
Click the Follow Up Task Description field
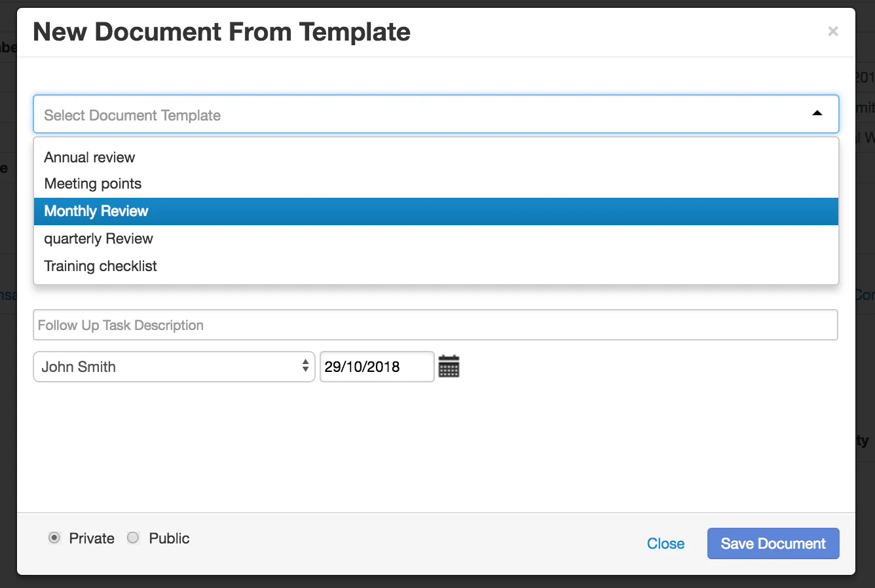coord(436,324)
